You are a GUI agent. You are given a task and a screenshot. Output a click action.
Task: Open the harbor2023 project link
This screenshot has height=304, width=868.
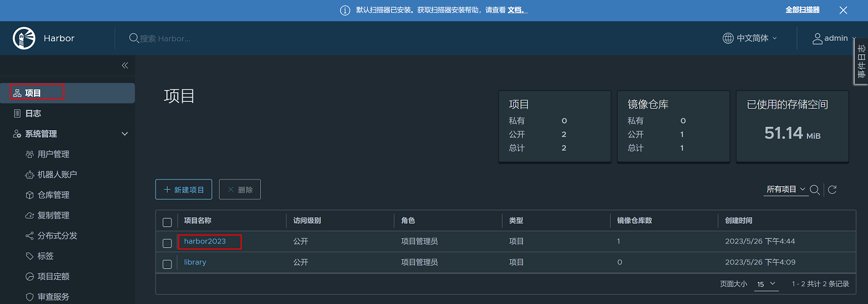[x=205, y=241]
